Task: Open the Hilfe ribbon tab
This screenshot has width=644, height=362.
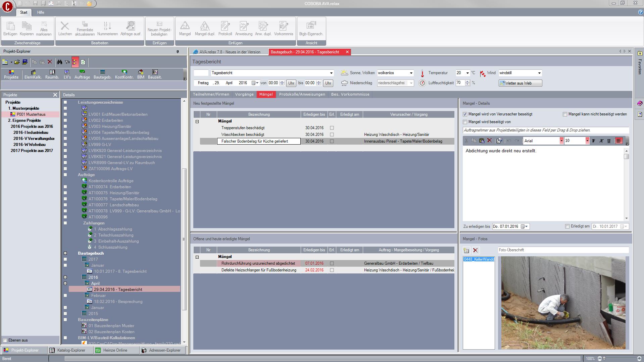Action: point(41,12)
